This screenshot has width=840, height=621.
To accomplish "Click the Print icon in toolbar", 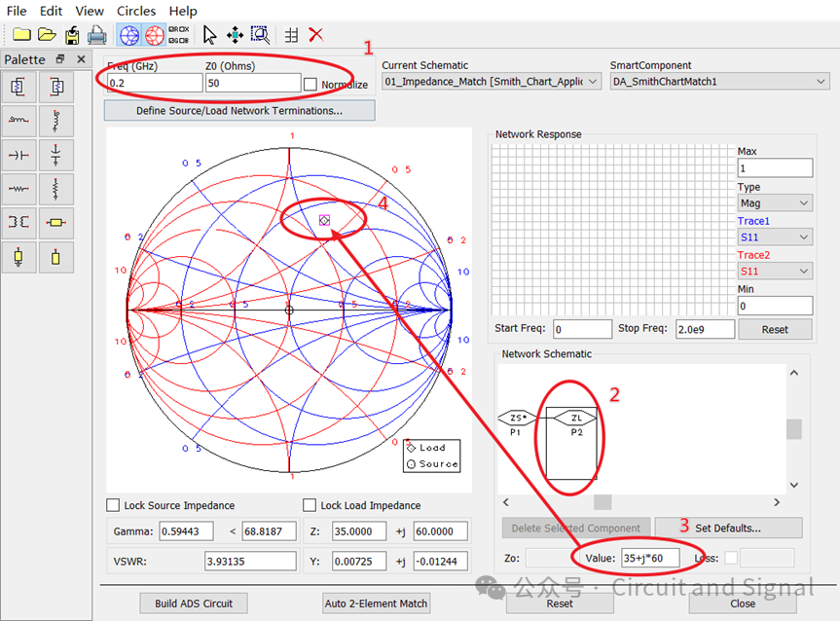I will point(97,35).
